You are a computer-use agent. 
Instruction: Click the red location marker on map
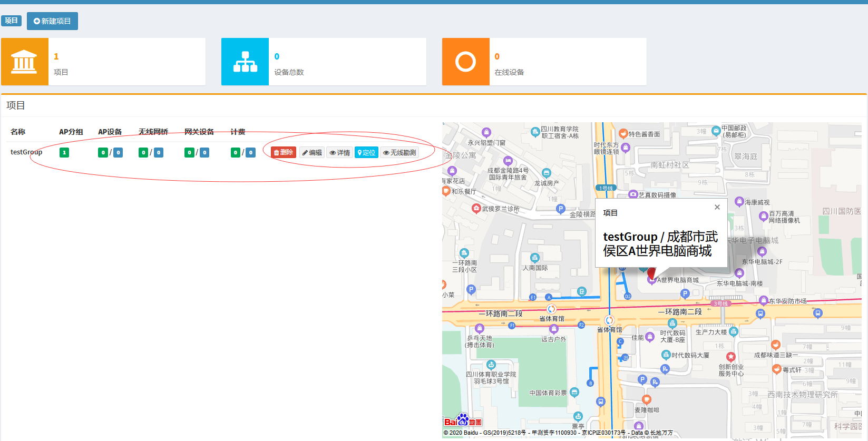pyautogui.click(x=652, y=273)
